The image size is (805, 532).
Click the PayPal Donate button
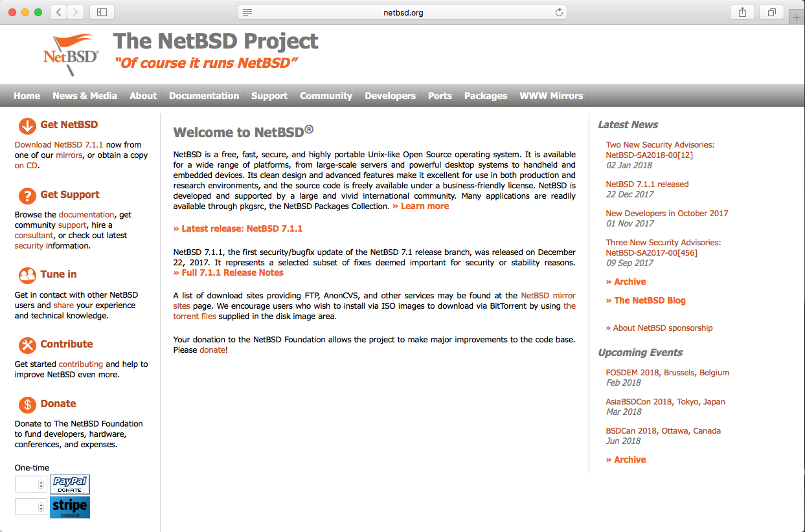70,484
